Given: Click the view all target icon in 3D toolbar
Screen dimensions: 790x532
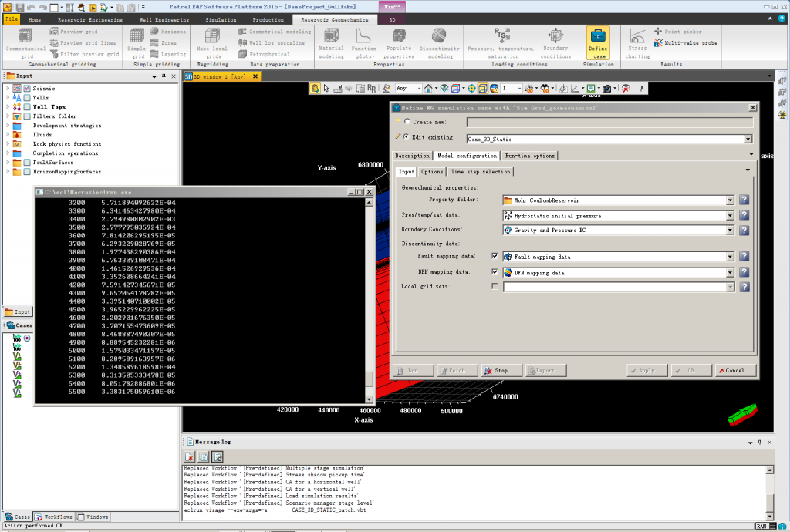Looking at the screenshot, I should coord(471,88).
